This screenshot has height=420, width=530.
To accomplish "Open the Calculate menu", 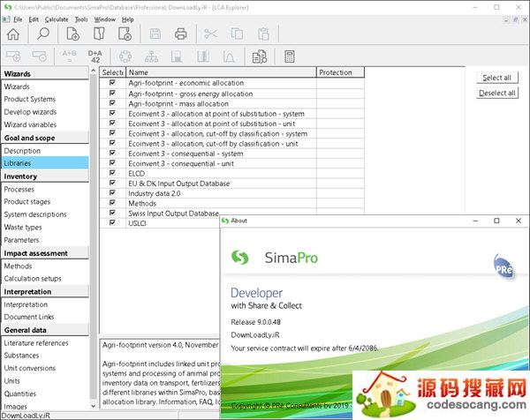I will [x=57, y=19].
